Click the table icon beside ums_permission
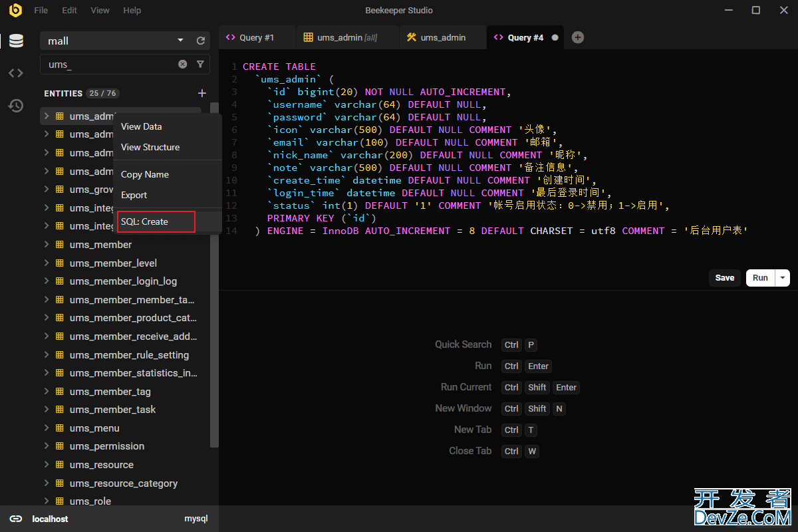This screenshot has width=798, height=532. coord(59,446)
